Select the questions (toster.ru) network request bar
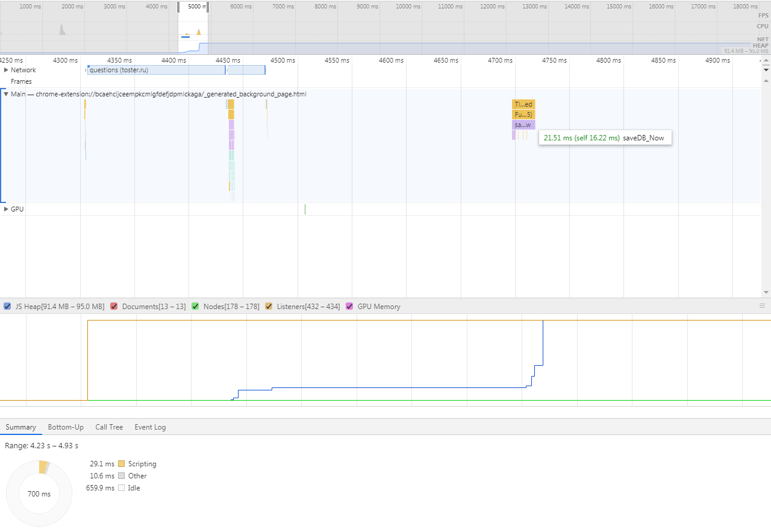 click(x=156, y=70)
